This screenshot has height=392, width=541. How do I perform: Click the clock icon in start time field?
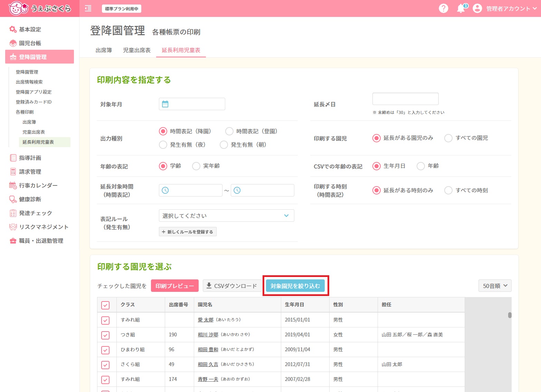pyautogui.click(x=165, y=190)
